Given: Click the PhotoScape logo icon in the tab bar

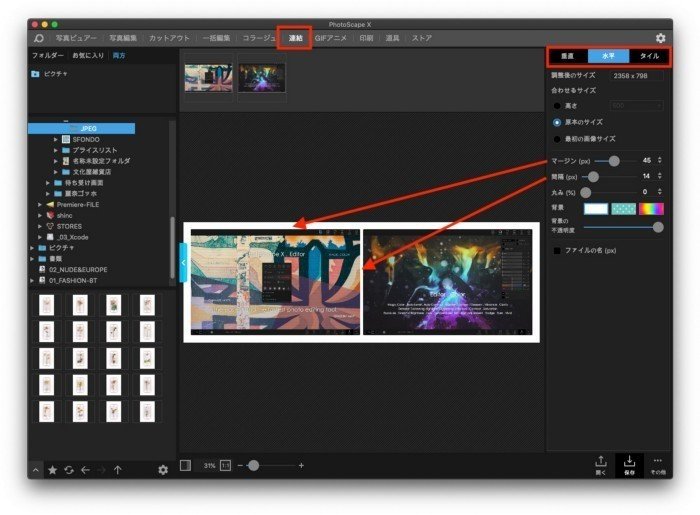Looking at the screenshot, I should pyautogui.click(x=39, y=38).
